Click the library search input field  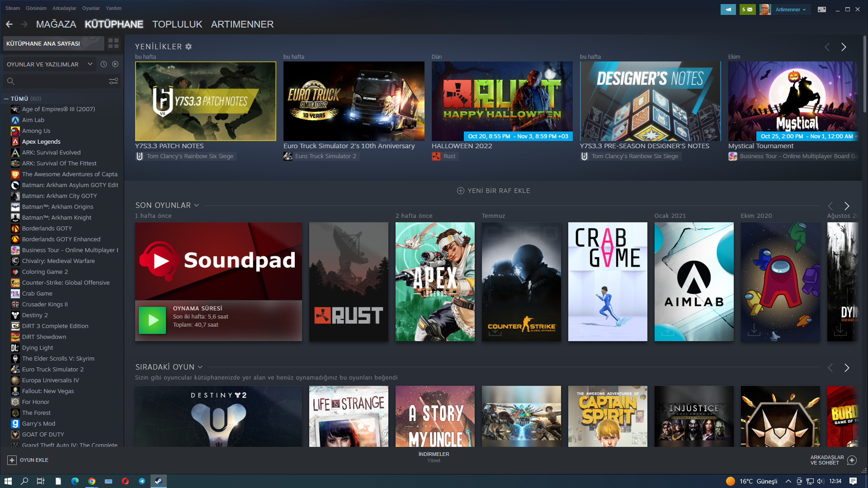click(x=62, y=81)
